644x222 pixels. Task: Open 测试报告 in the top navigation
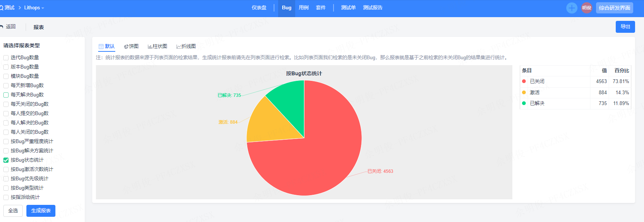[373, 8]
